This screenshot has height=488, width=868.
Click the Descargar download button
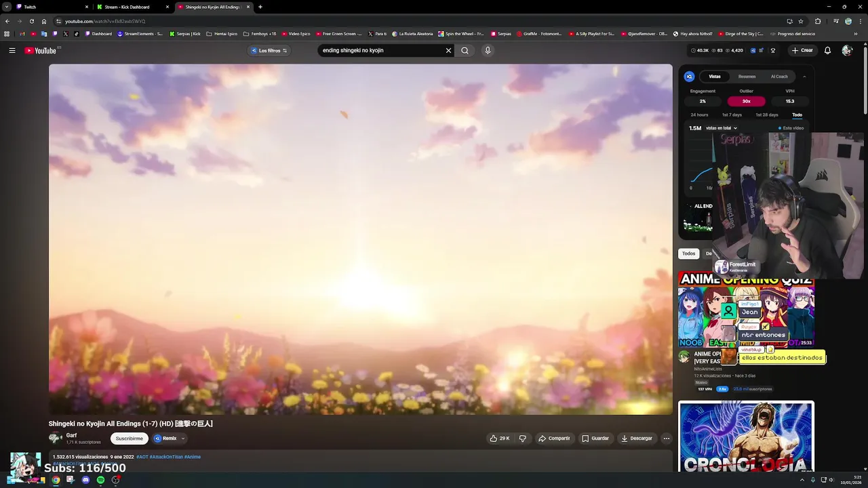coord(637,439)
